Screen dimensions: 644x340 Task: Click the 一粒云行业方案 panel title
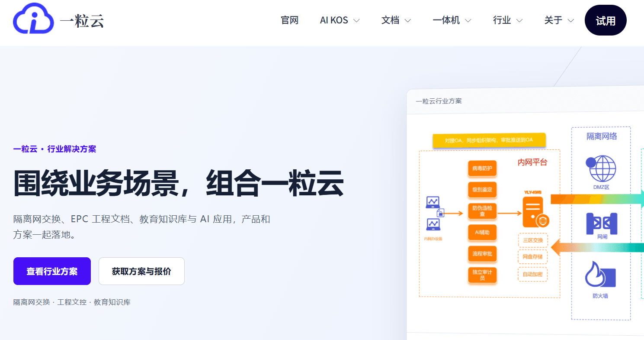(x=439, y=101)
